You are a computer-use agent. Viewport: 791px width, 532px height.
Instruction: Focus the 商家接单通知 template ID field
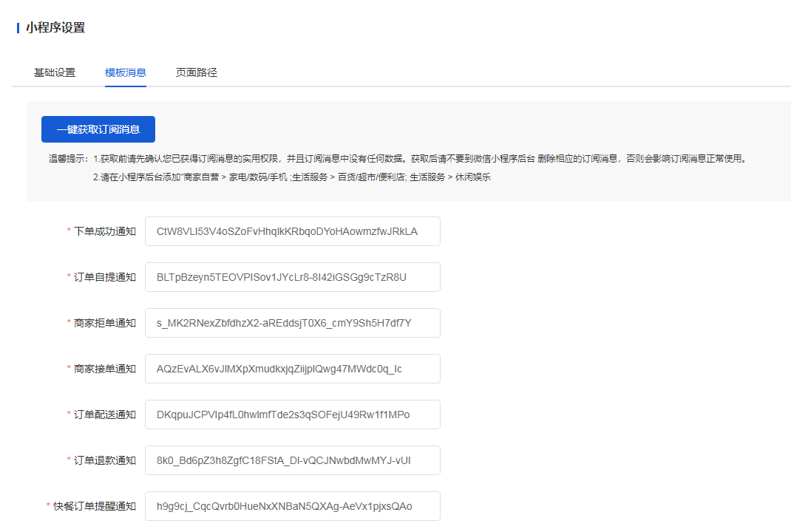(x=293, y=369)
